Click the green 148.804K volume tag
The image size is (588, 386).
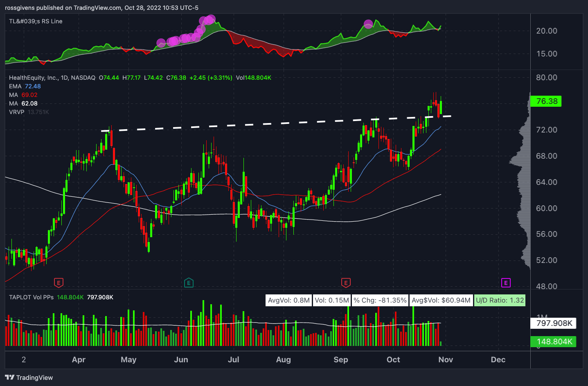pyautogui.click(x=553, y=341)
